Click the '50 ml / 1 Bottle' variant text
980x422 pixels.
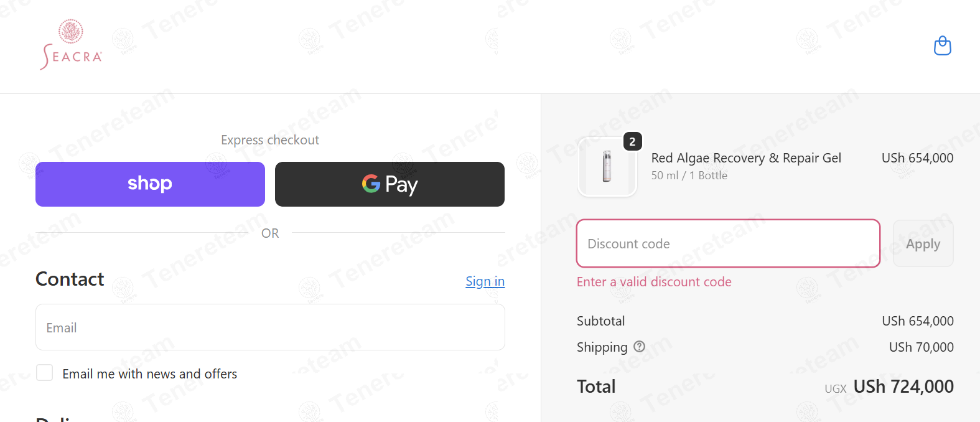point(689,176)
